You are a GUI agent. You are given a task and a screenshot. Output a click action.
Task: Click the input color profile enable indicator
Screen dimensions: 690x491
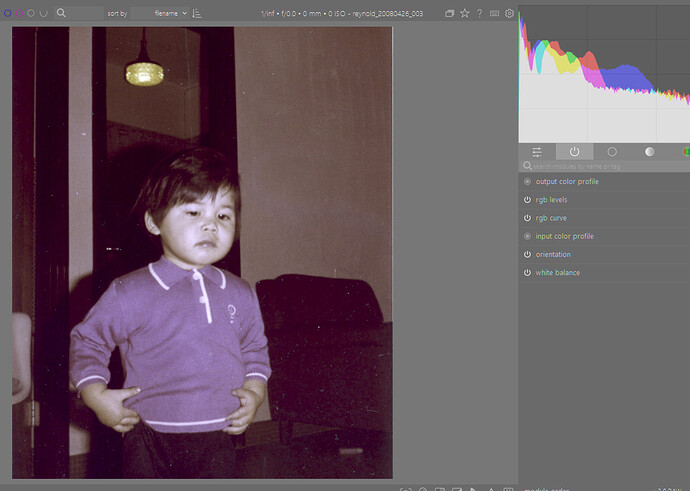[527, 236]
